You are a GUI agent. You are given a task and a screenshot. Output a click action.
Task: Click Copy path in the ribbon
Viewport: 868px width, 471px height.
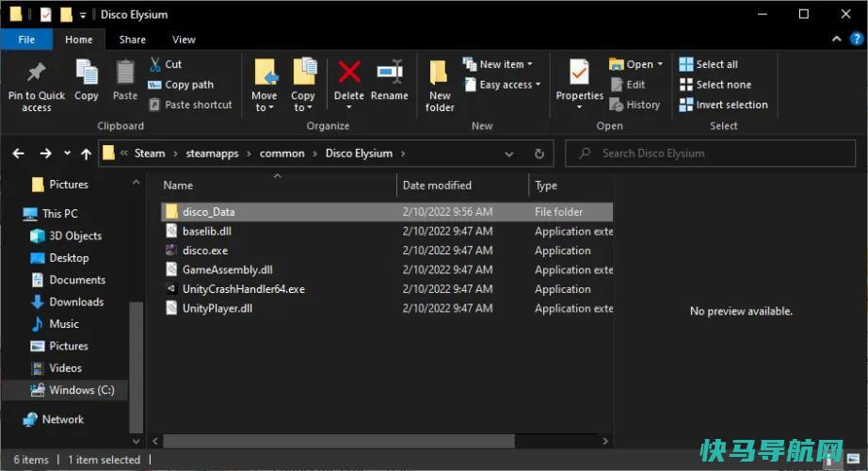pyautogui.click(x=181, y=84)
